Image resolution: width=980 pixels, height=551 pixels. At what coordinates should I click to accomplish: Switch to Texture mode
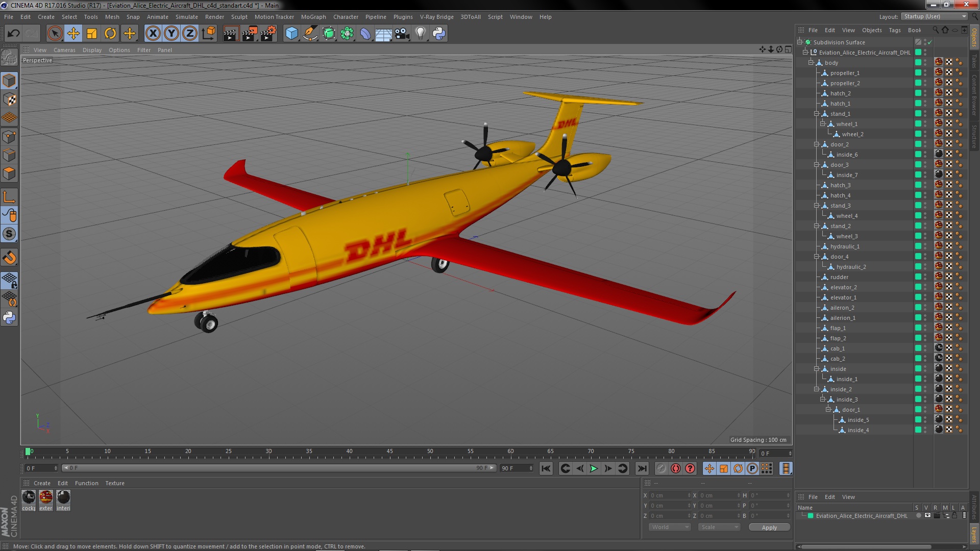click(9, 99)
